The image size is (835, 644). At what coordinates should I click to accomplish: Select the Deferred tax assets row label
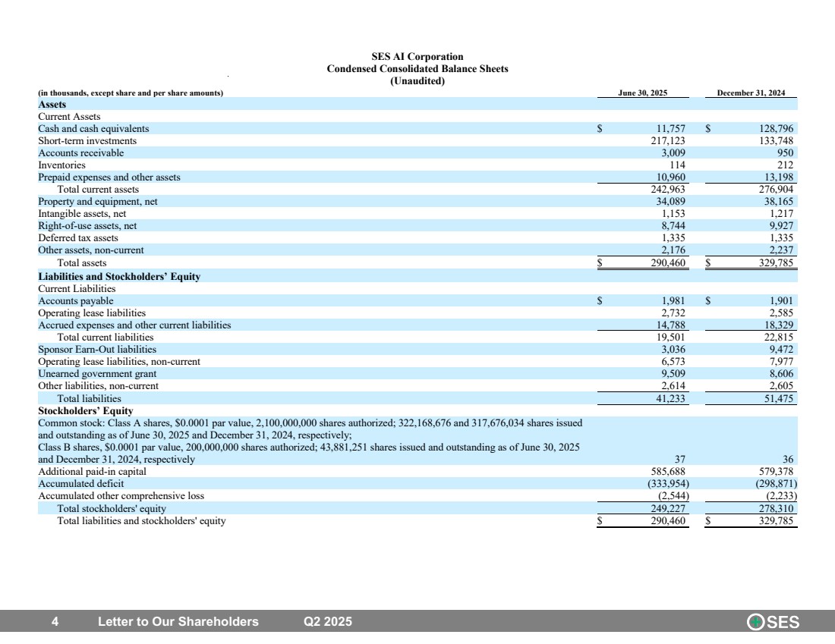78,238
